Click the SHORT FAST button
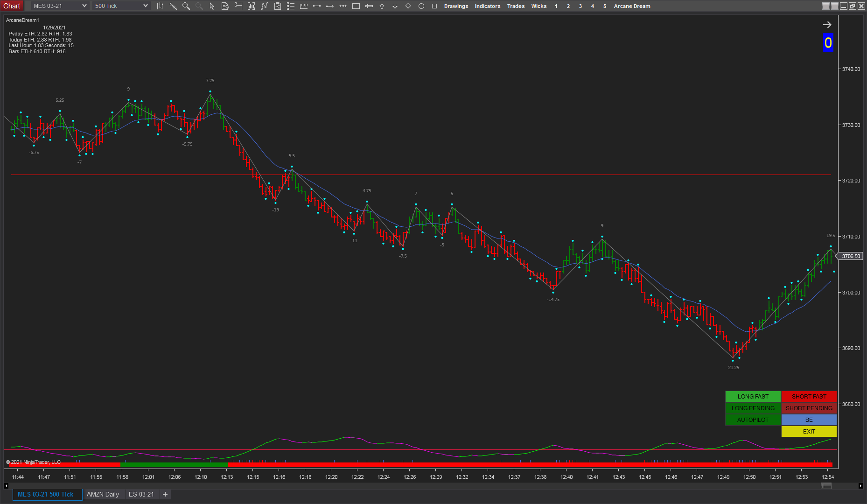Screen dimensions: 867x504 pyautogui.click(x=809, y=396)
